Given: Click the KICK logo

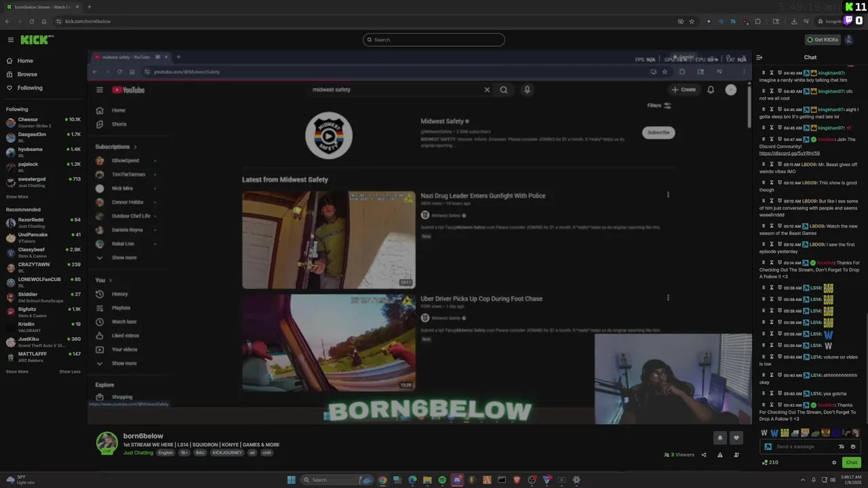Looking at the screenshot, I should pos(37,40).
